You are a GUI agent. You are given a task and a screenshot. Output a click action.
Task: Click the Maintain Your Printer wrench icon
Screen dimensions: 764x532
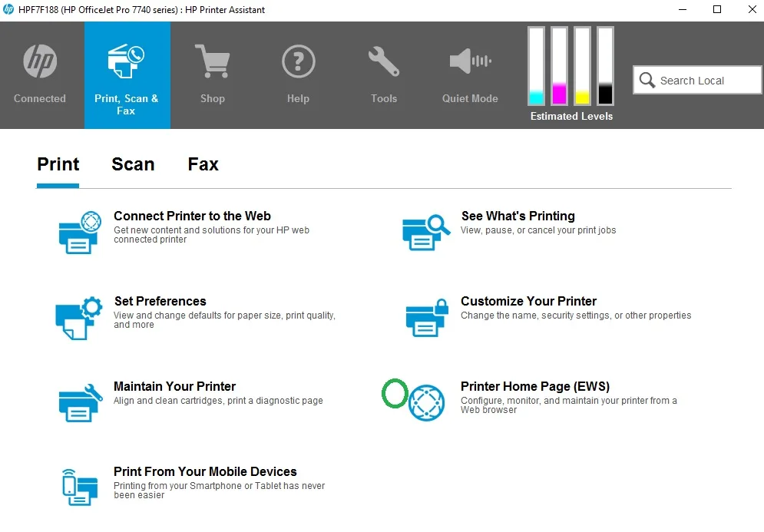(78, 400)
